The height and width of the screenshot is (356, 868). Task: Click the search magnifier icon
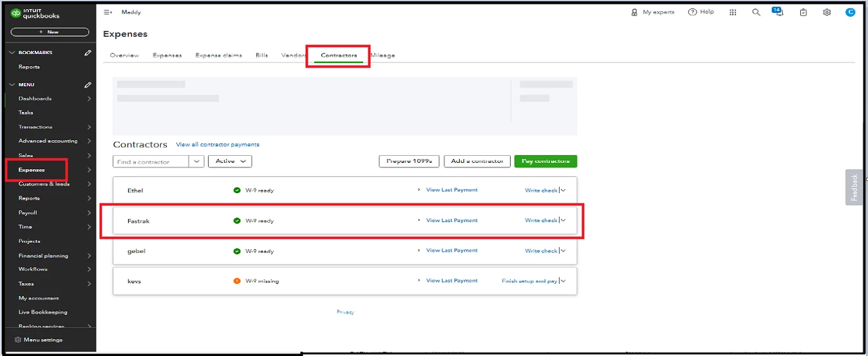[756, 12]
